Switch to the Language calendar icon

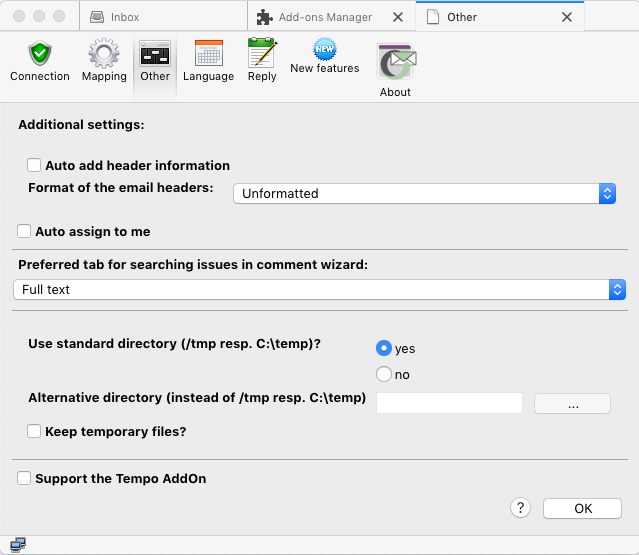pyautogui.click(x=208, y=61)
